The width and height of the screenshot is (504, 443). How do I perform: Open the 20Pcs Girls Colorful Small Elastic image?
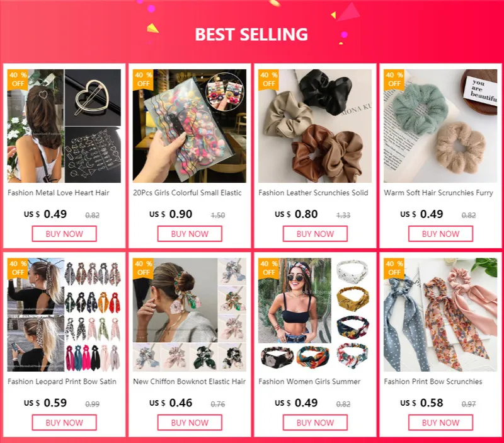(x=190, y=126)
